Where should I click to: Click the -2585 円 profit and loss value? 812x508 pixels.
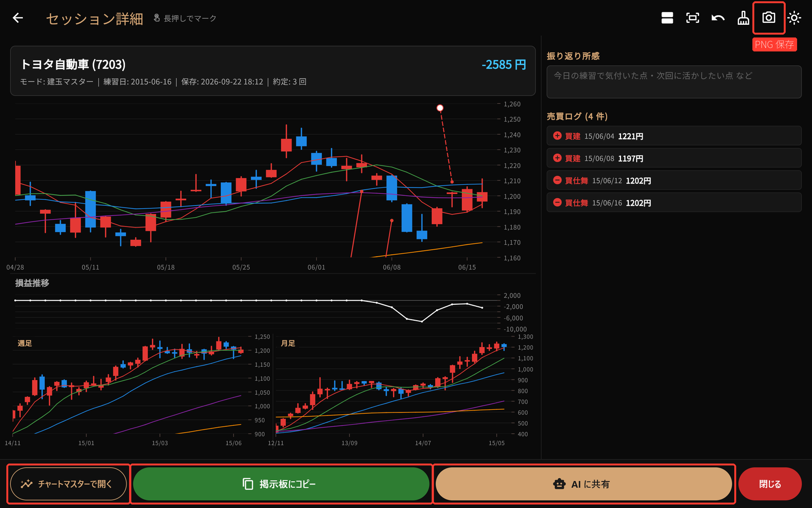click(x=504, y=64)
